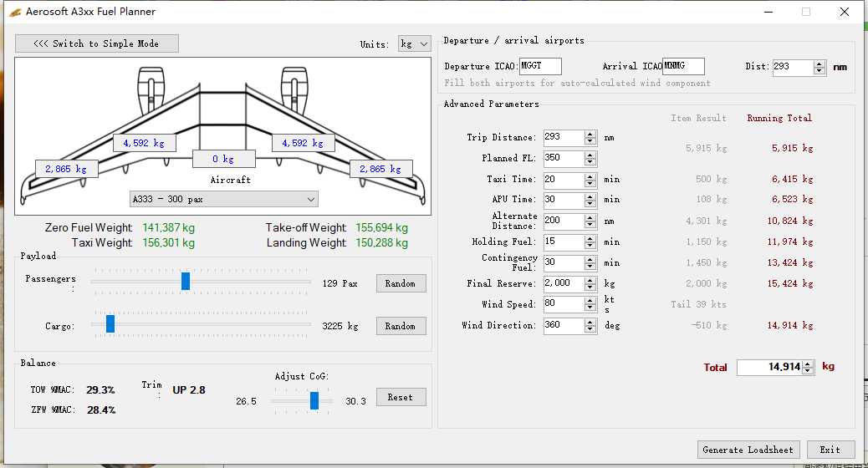Click the Trip Distance input

[x=564, y=137]
